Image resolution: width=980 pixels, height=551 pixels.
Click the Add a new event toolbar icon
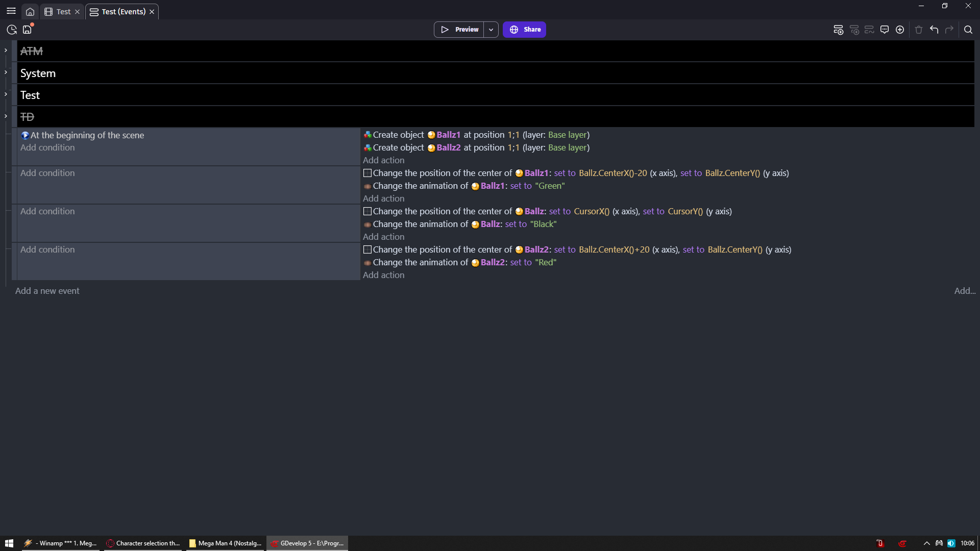pos(838,30)
